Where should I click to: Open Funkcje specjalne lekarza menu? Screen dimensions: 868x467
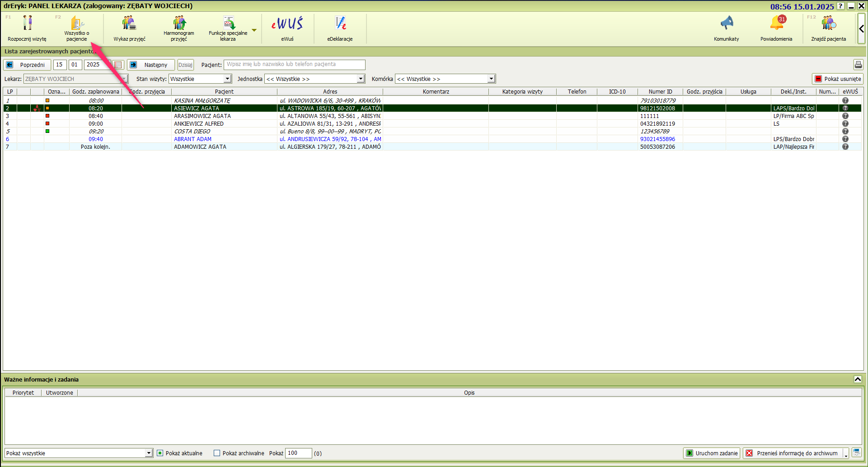pyautogui.click(x=228, y=28)
